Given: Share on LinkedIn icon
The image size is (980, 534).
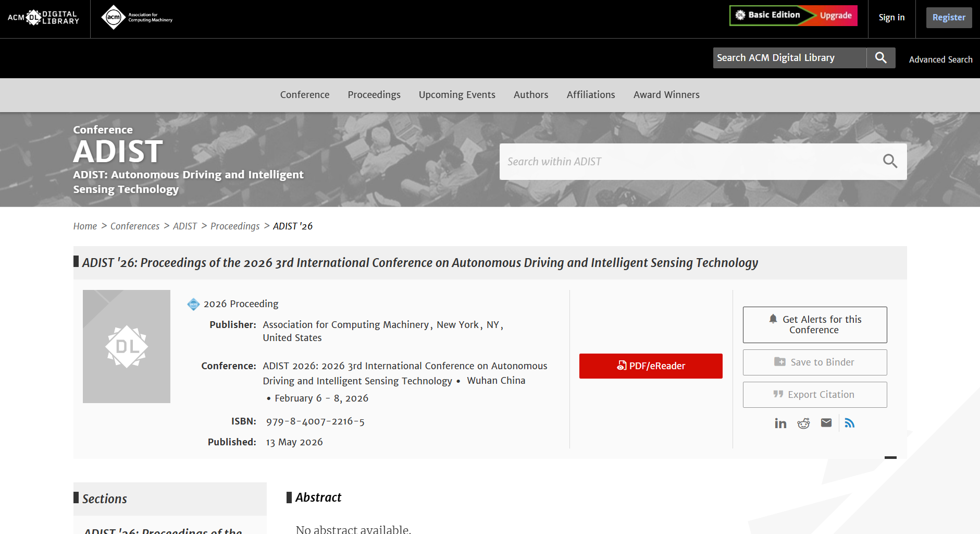Looking at the screenshot, I should pos(780,423).
